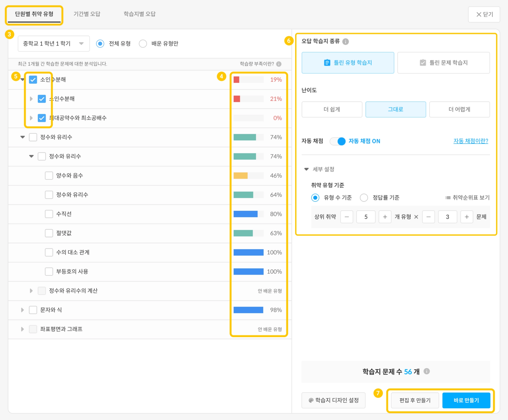Image resolution: width=508 pixels, height=420 pixels.
Task: Expand the 문자와 식 tree row
Action: 22,310
